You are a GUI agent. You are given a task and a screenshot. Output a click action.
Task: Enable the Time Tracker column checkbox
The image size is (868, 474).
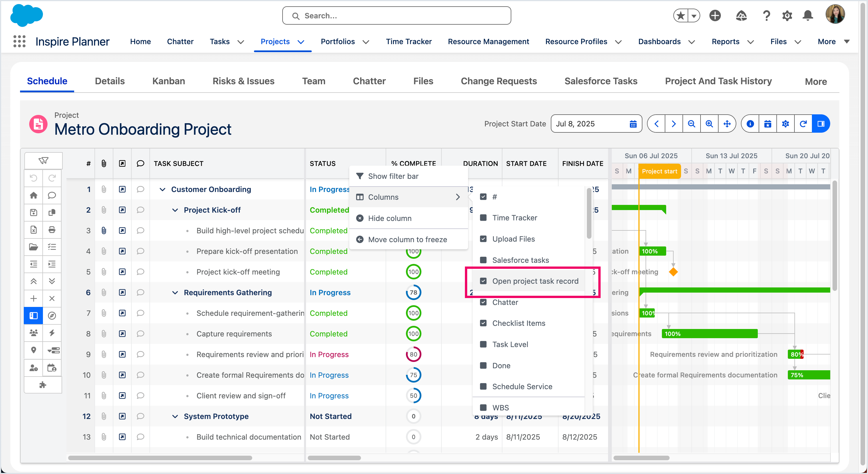(x=483, y=218)
